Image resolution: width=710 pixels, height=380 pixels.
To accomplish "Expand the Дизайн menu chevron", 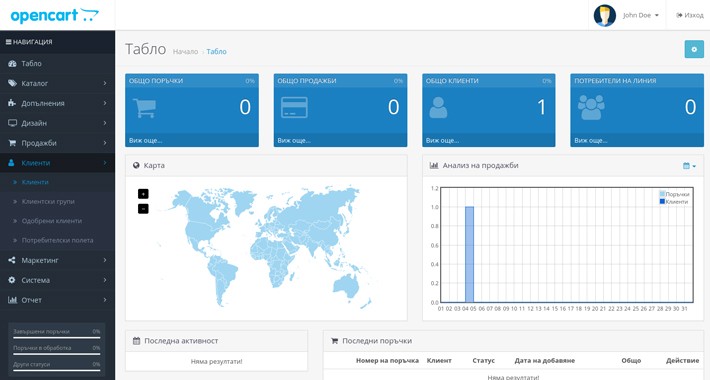I will click(x=105, y=123).
